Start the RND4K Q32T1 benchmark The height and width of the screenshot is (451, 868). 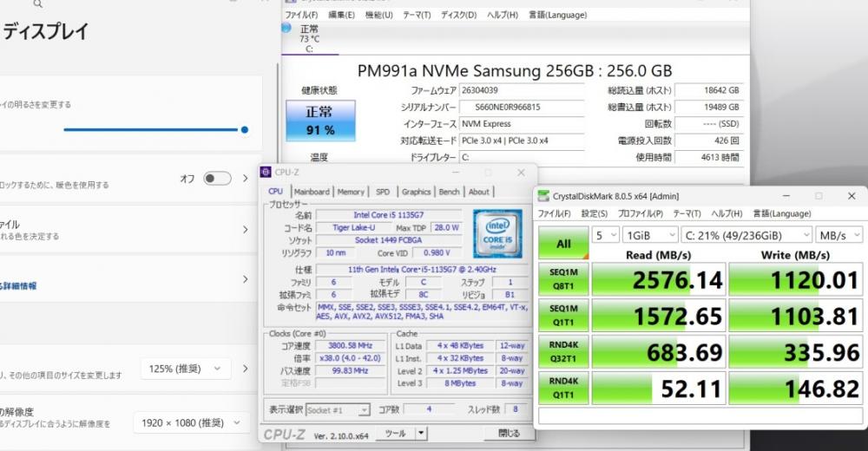point(563,351)
